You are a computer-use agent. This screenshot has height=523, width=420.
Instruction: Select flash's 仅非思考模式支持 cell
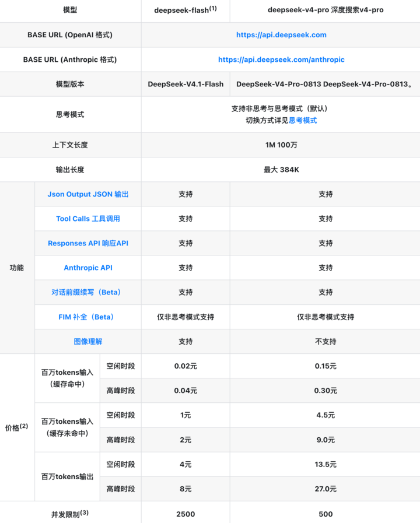[185, 317]
